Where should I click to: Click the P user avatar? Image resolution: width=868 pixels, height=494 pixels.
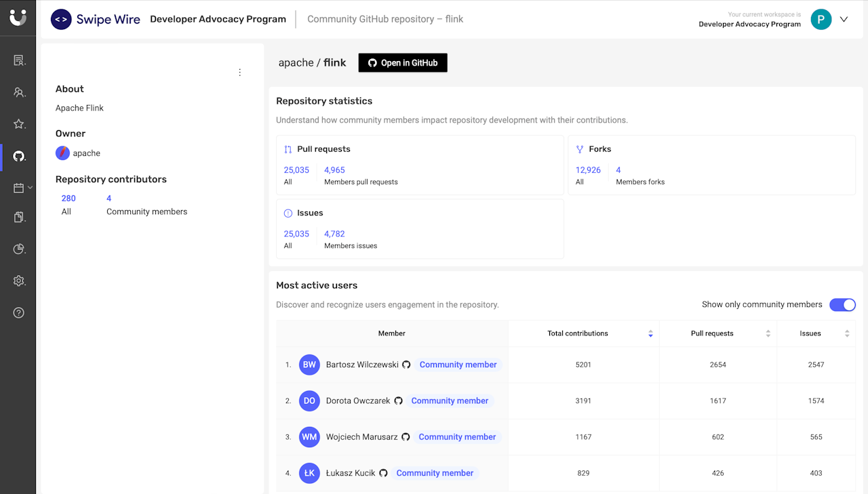(x=821, y=19)
